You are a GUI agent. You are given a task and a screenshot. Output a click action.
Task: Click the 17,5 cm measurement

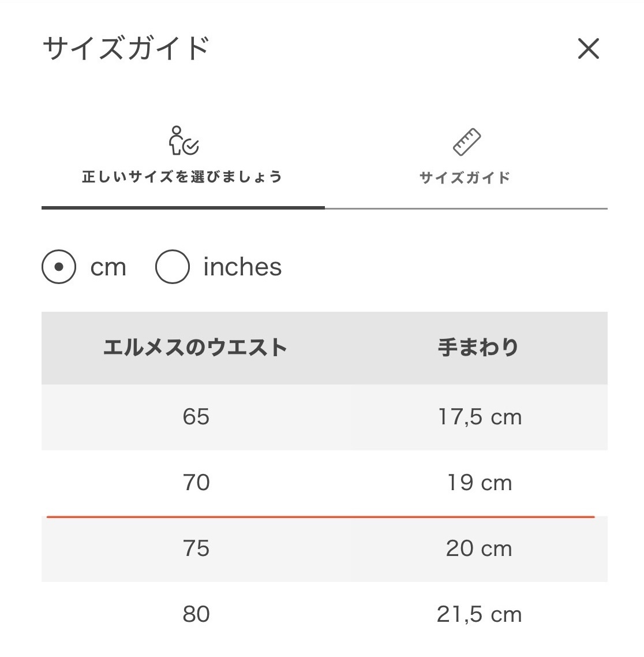tap(479, 417)
